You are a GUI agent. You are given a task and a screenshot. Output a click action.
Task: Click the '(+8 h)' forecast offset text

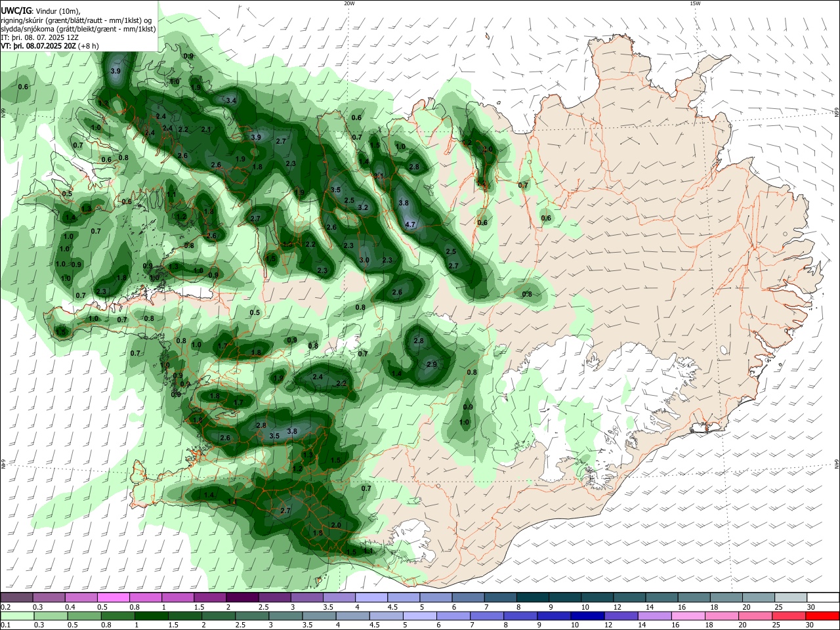tap(89, 46)
